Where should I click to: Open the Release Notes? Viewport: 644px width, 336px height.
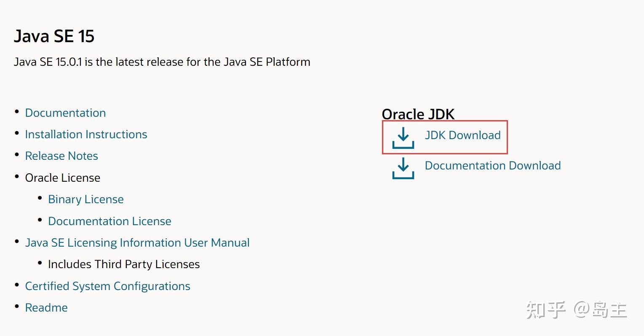click(61, 156)
